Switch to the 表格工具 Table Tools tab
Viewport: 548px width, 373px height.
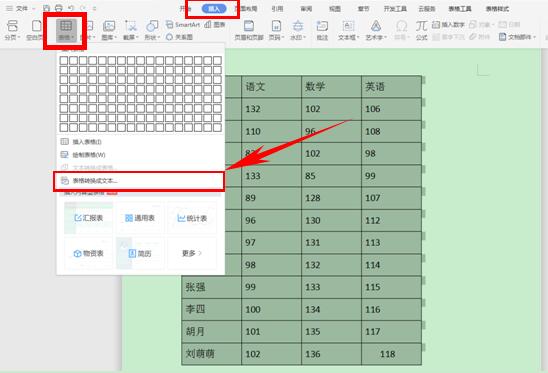(460, 9)
